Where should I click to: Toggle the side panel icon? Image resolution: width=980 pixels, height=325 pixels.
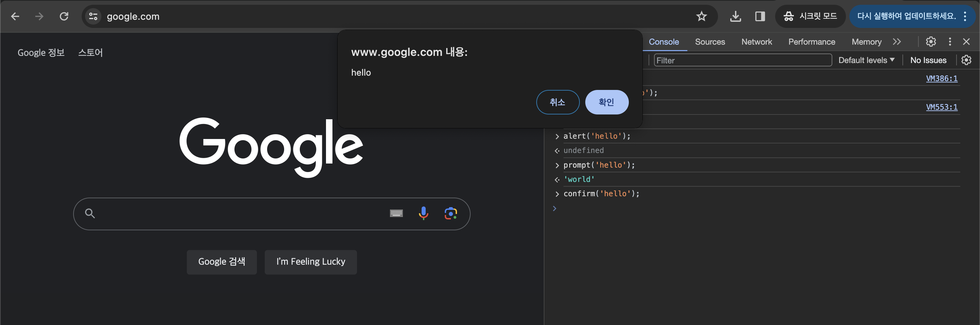760,16
